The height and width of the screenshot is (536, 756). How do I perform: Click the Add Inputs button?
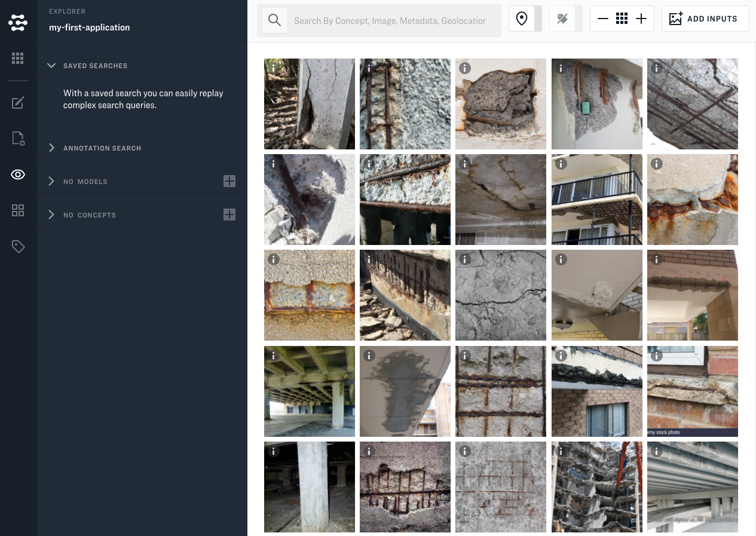(705, 19)
